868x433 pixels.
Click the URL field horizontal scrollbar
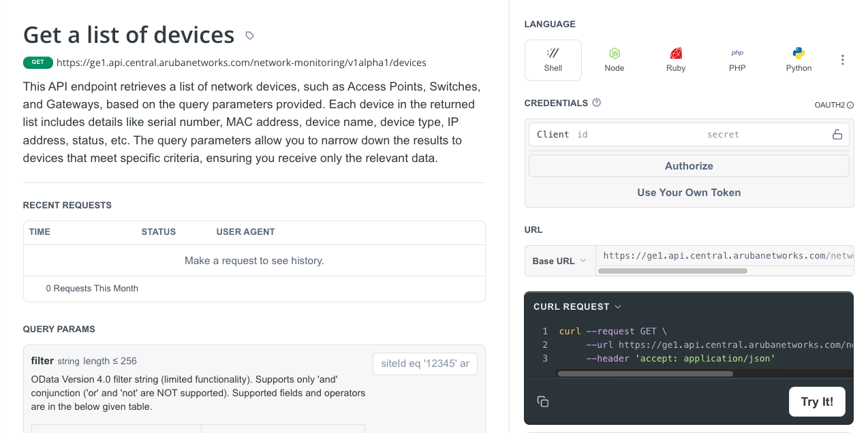point(672,271)
